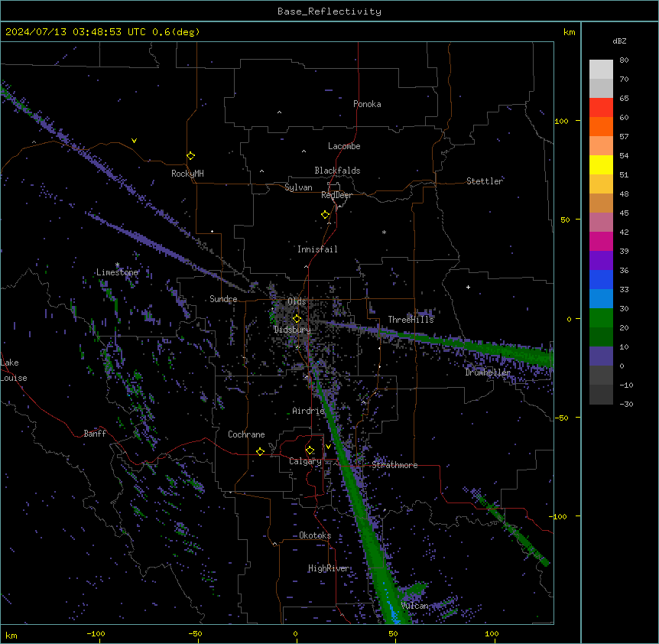The image size is (659, 644).
Task: Click the yellow radar marker near RockyMH
Action: tap(190, 155)
